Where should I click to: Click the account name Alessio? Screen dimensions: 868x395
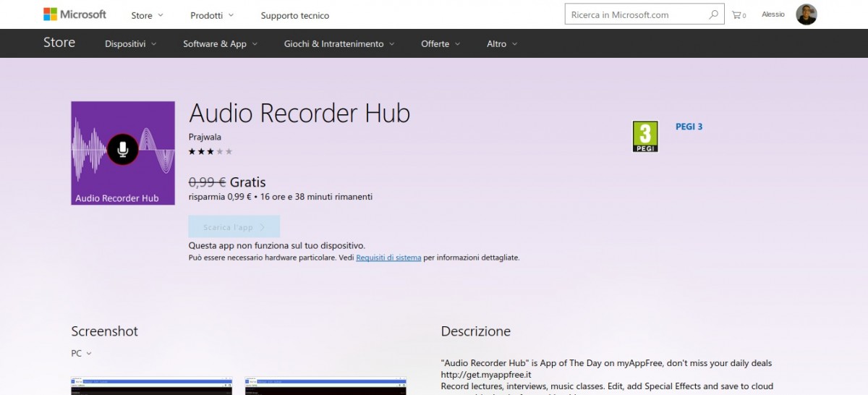[x=773, y=14]
